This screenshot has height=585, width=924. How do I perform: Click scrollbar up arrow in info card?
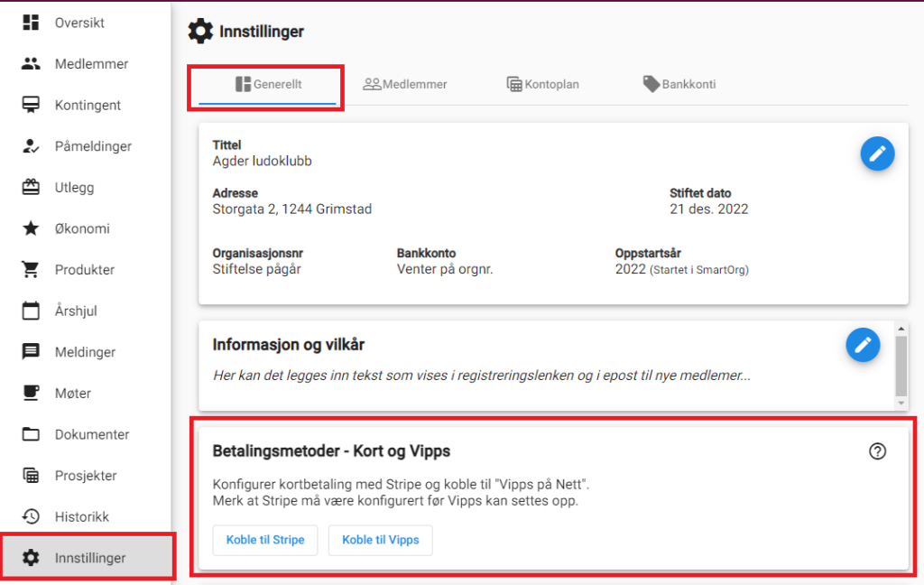pyautogui.click(x=901, y=329)
